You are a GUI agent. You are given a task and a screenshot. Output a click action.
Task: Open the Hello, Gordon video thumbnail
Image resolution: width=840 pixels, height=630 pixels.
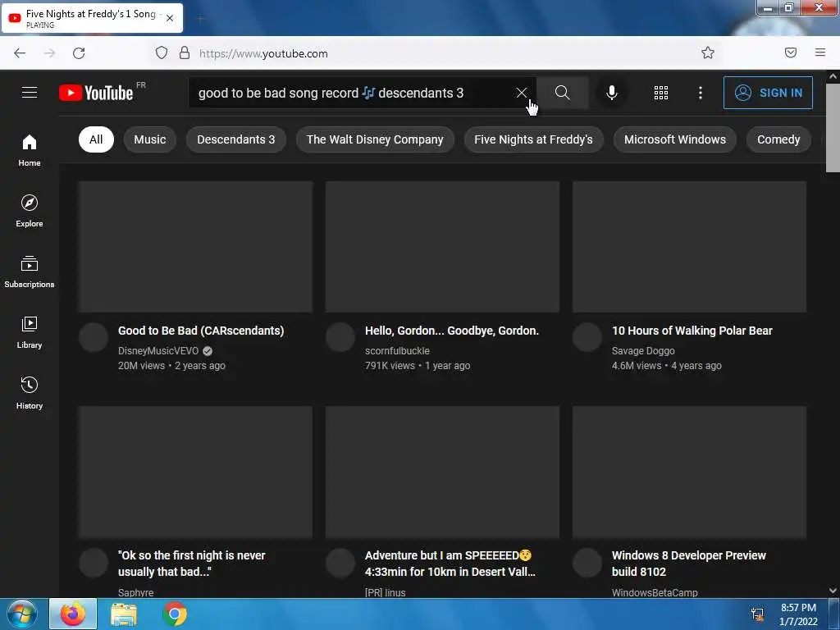tap(442, 246)
